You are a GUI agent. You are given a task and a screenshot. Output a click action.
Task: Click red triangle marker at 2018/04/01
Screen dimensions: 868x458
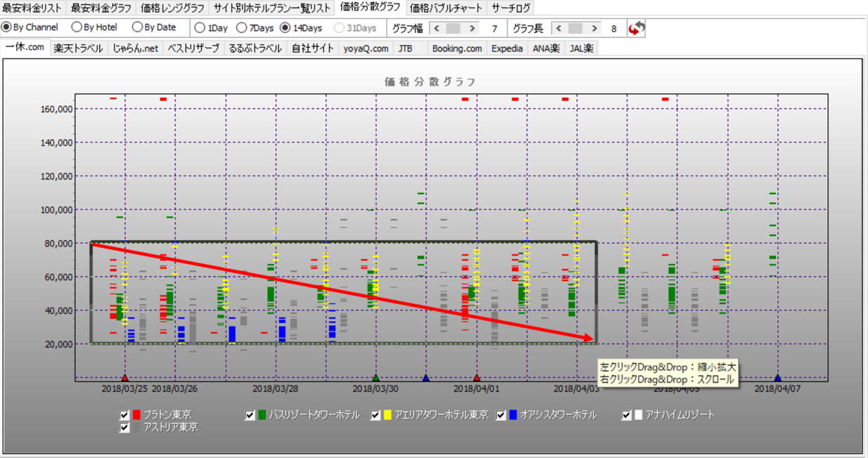(x=477, y=378)
